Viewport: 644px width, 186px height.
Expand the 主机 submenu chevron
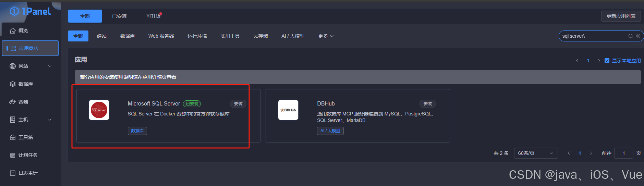pos(50,120)
